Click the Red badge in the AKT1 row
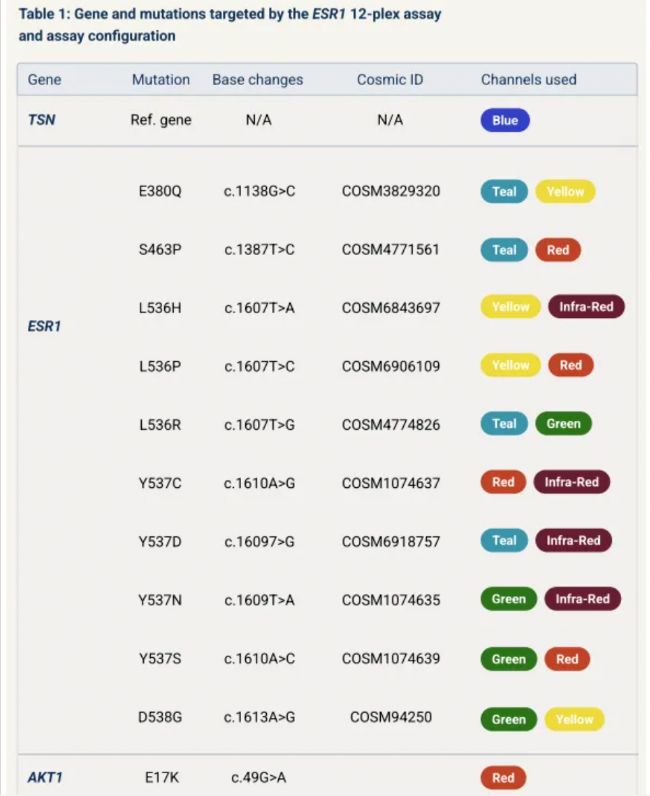The width and height of the screenshot is (650, 796). (503, 777)
